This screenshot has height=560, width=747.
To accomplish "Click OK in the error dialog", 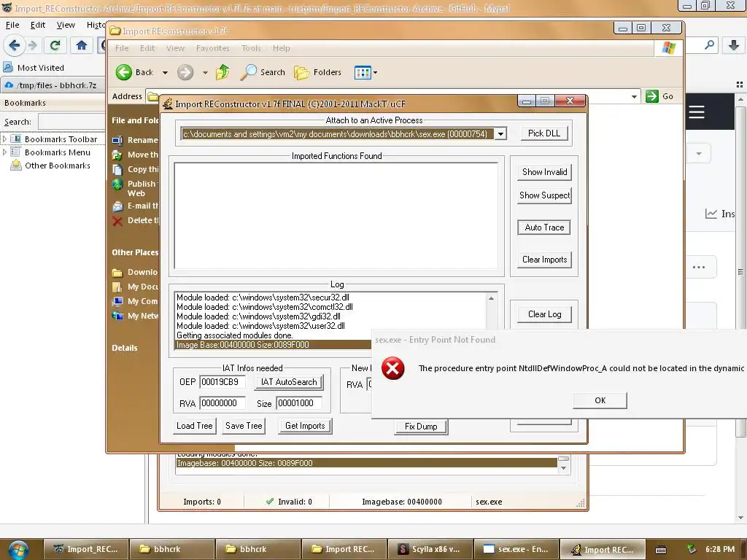I will pos(600,400).
